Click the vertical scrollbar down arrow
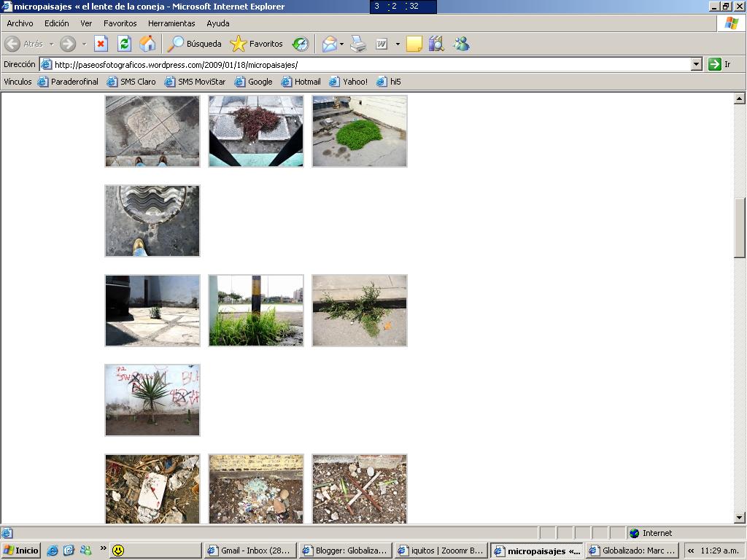The height and width of the screenshot is (560, 747). click(740, 517)
